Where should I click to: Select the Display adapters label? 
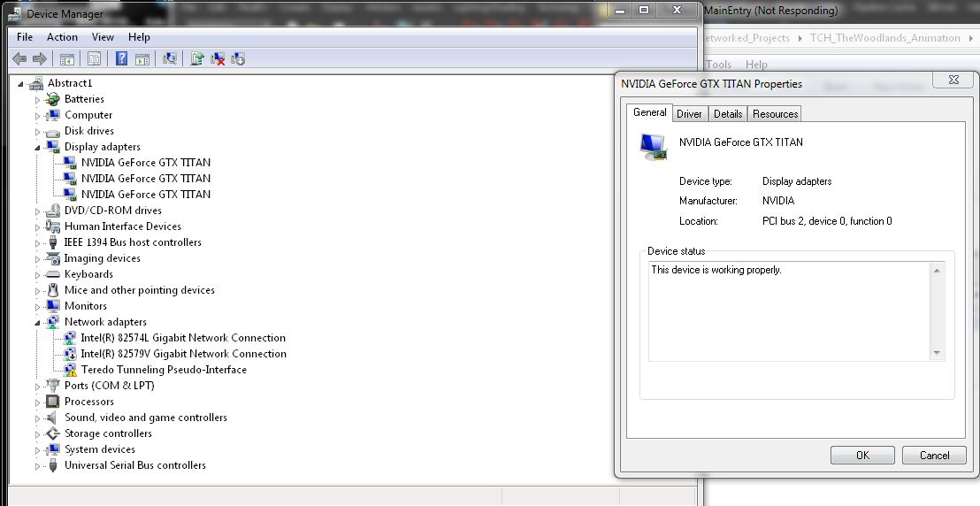pos(103,146)
